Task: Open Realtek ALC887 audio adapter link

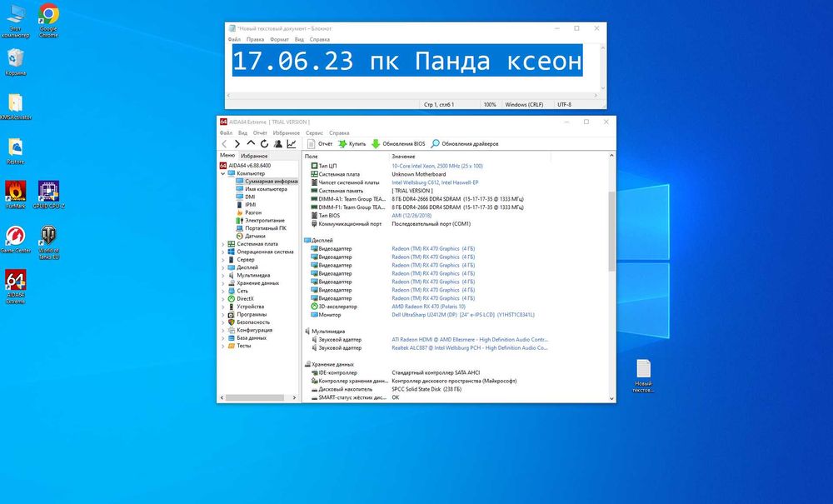Action: pyautogui.click(x=470, y=348)
